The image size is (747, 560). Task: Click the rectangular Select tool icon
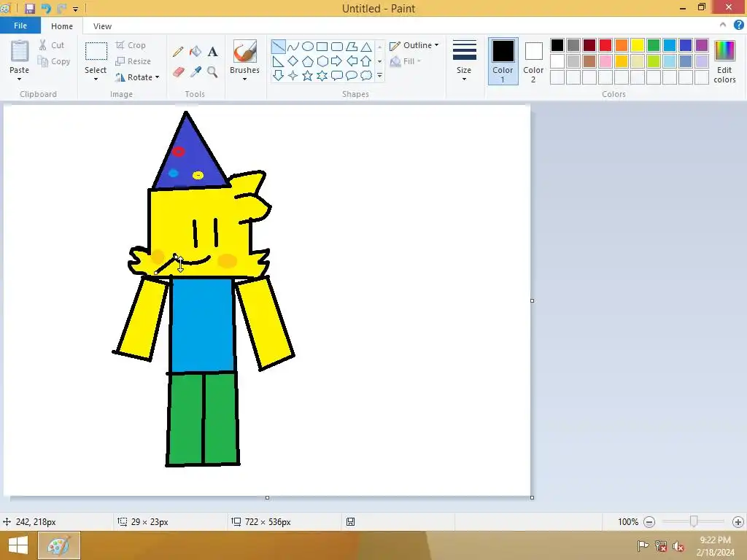(x=96, y=51)
